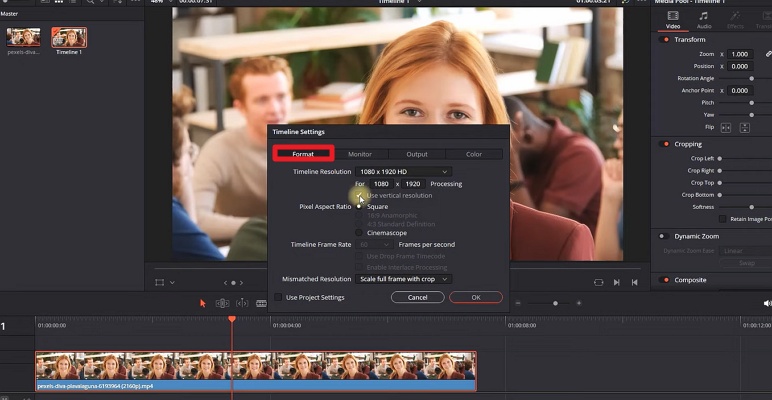Click timeline zoom out minus icon

(518, 303)
